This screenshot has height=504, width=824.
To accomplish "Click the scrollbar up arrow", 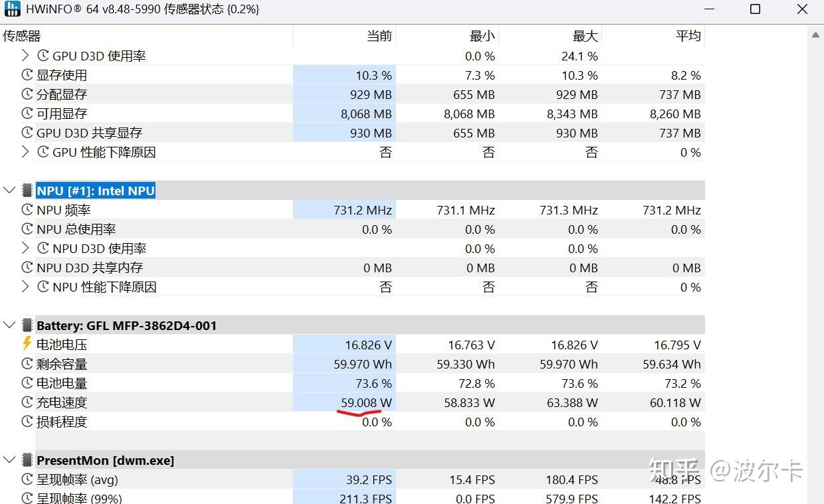I will tap(815, 35).
